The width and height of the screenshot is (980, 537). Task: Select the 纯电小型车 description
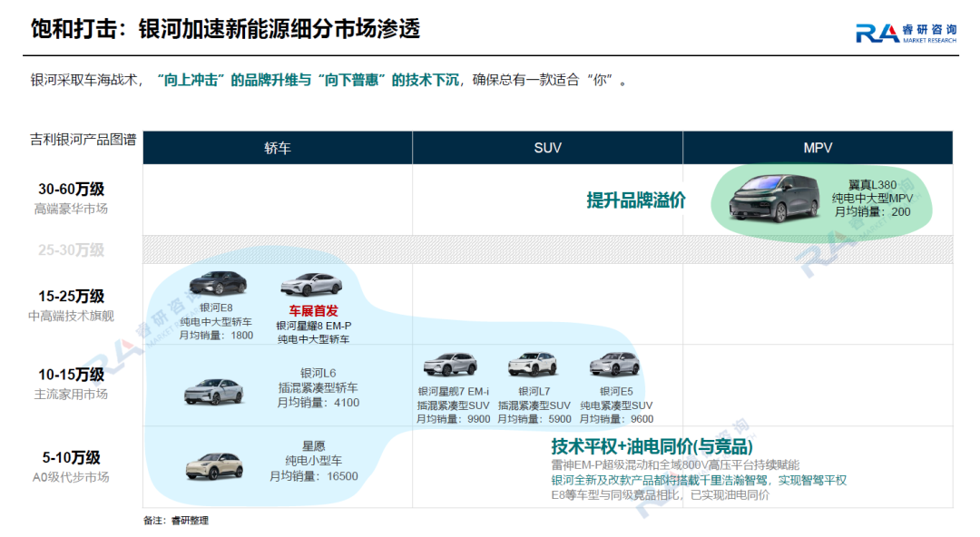314,461
